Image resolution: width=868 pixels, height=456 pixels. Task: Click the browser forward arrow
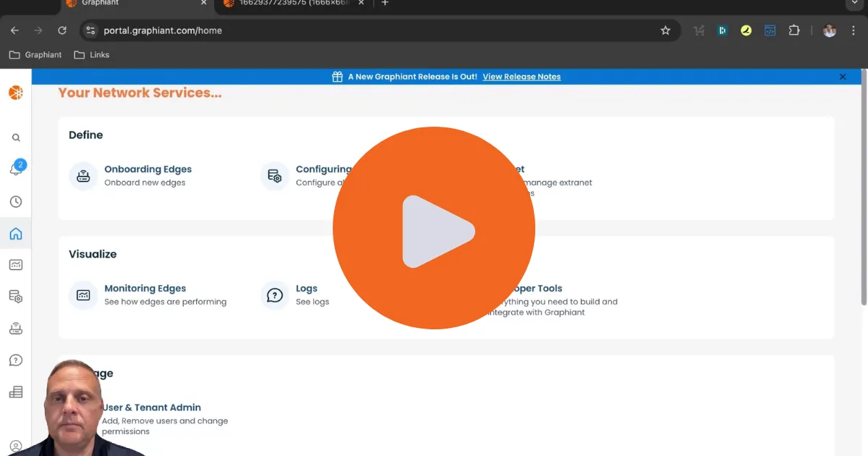tap(38, 30)
